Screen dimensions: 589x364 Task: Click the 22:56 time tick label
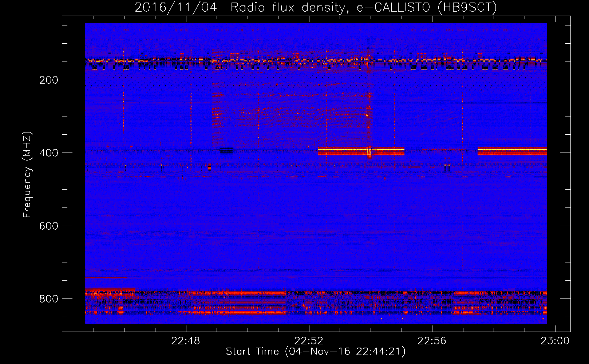point(432,341)
